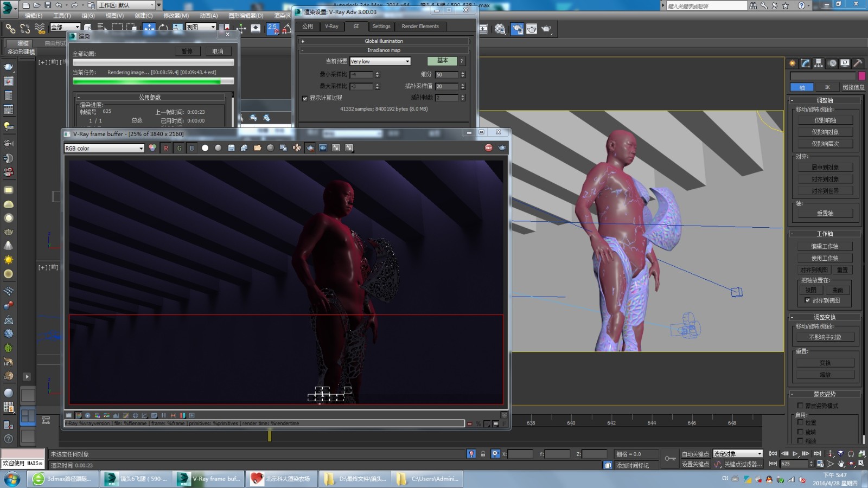The height and width of the screenshot is (488, 868).
Task: Open 选定对象 dropdown near key controls
Action: coord(738,454)
